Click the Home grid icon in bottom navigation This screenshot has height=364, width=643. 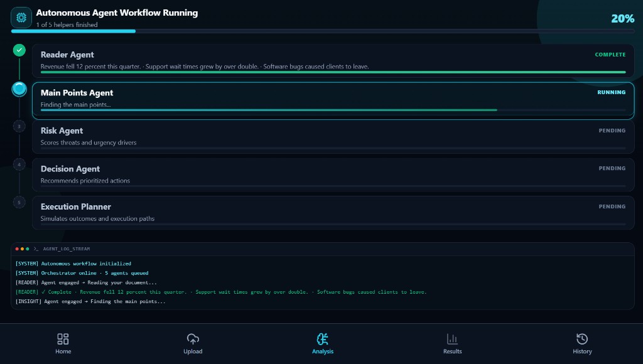click(63, 339)
